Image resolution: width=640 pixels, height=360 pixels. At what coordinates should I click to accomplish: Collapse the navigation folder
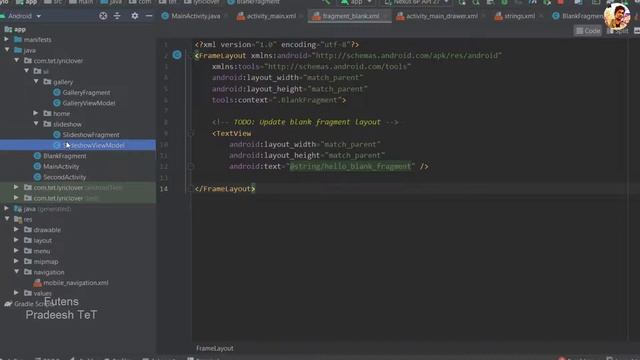pyautogui.click(x=17, y=272)
